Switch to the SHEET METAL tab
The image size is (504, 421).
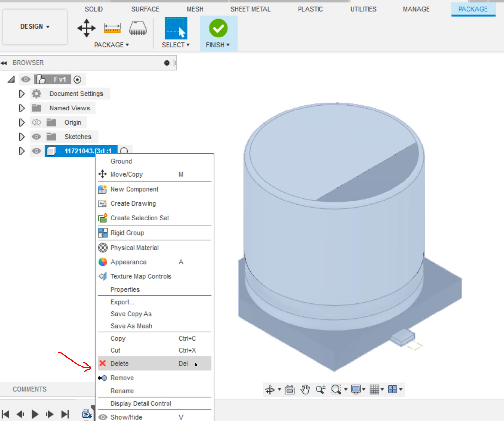coord(250,9)
